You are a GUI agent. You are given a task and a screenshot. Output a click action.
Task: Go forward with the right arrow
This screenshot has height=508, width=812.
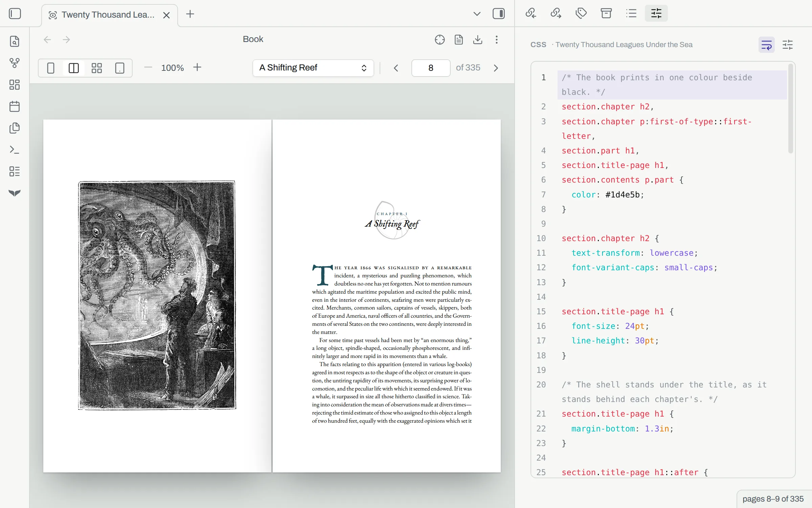66,40
